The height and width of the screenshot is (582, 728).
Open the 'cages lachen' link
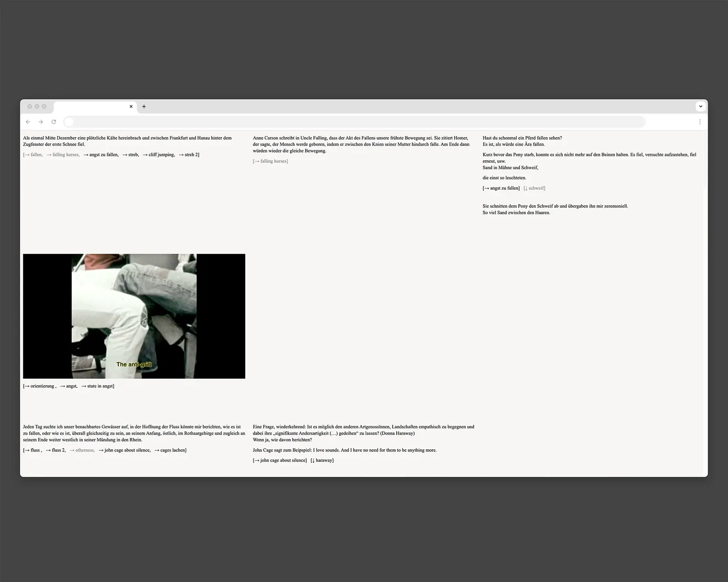(x=172, y=450)
